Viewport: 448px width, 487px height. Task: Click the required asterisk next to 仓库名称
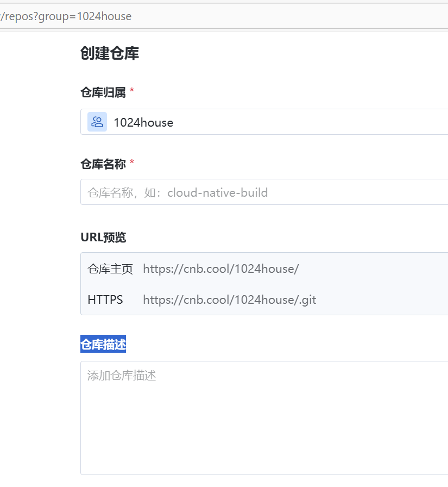tap(132, 162)
